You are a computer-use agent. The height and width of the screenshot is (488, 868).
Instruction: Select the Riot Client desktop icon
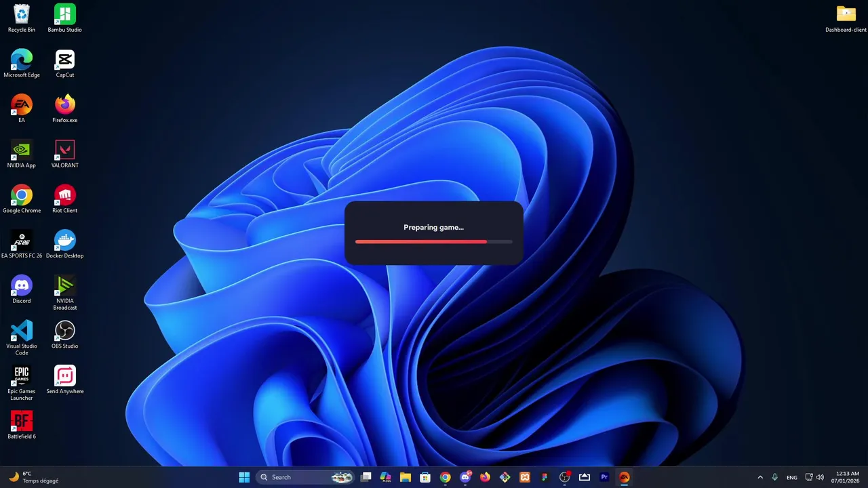(x=65, y=199)
